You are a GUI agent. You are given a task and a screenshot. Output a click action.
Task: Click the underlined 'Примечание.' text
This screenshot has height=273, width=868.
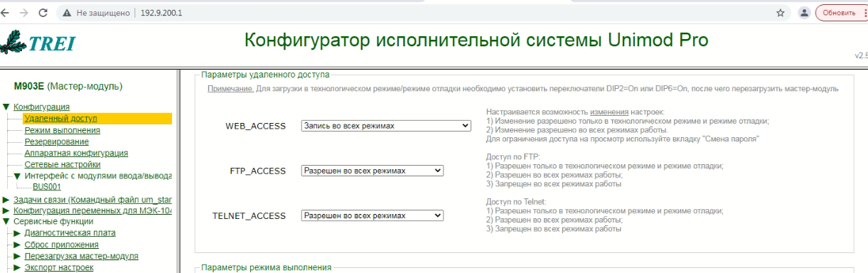click(x=230, y=89)
